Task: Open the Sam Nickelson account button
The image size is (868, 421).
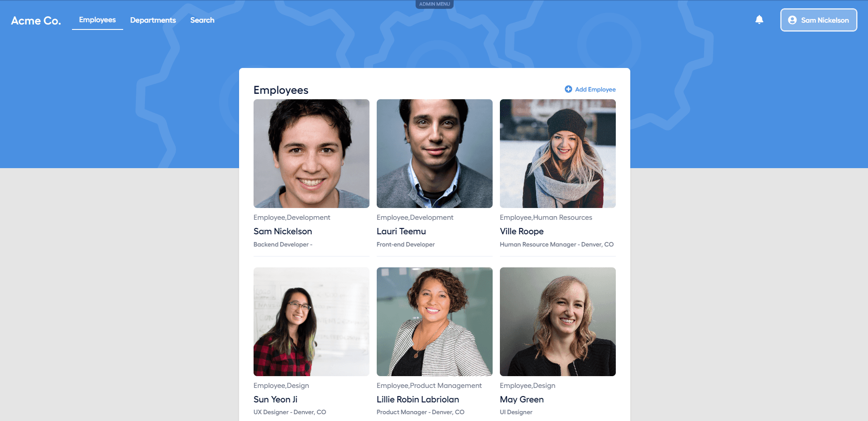Action: pyautogui.click(x=819, y=20)
